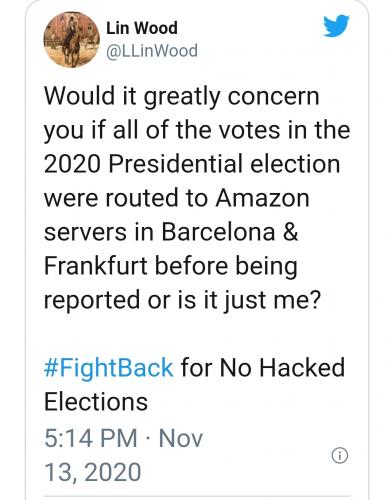Click the 'for No Hacked' text
The width and height of the screenshot is (392, 500).
tap(263, 368)
